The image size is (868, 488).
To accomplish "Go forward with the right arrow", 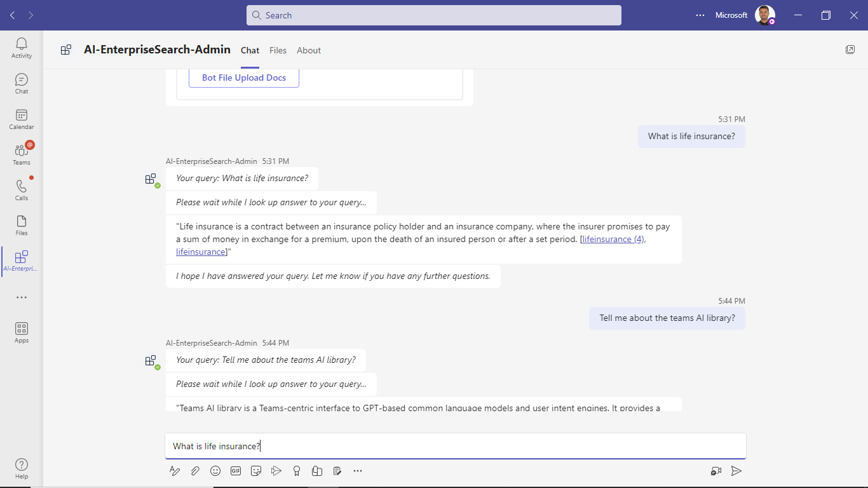I will 31,15.
